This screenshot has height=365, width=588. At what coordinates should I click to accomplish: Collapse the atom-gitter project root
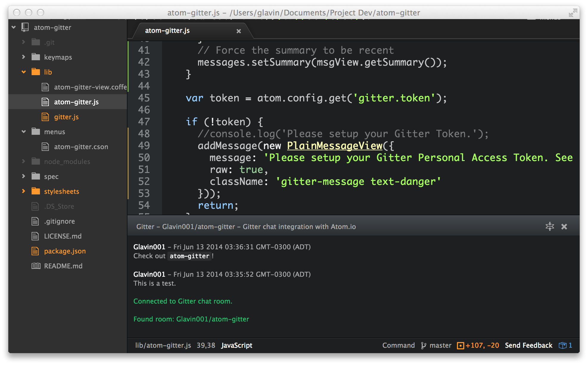click(14, 27)
